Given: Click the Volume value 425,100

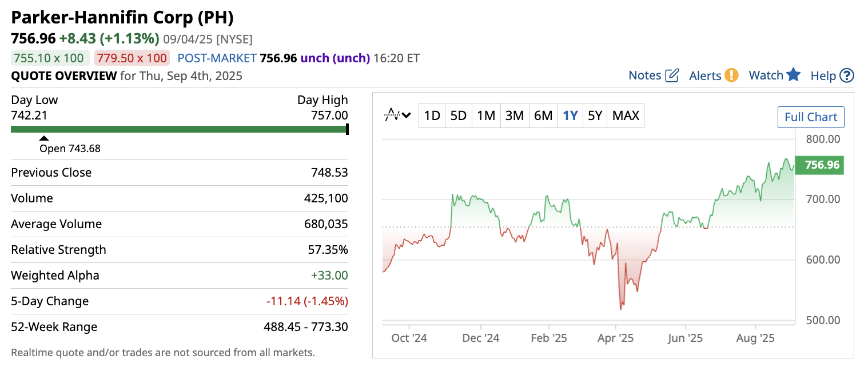Looking at the screenshot, I should tap(326, 198).
